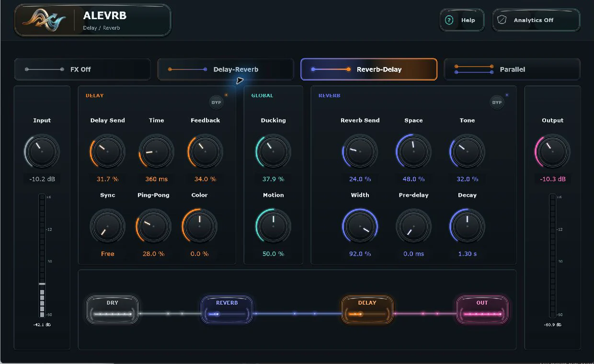Click the input level meter
Screen dimensions: 594x364
pos(42,256)
